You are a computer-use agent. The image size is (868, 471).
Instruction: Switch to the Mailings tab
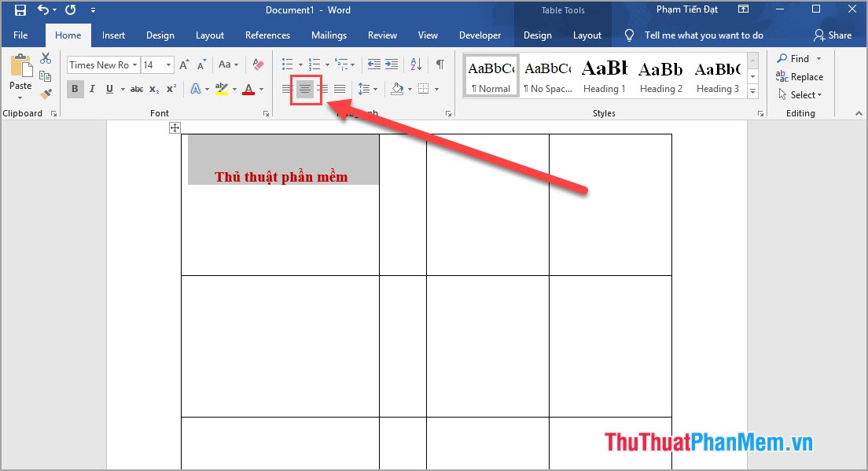(x=329, y=35)
